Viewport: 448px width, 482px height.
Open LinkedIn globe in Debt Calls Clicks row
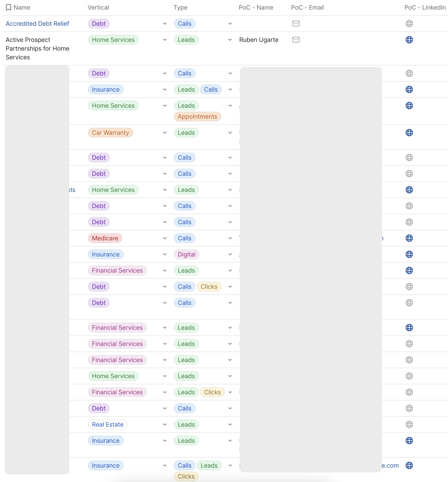point(409,287)
